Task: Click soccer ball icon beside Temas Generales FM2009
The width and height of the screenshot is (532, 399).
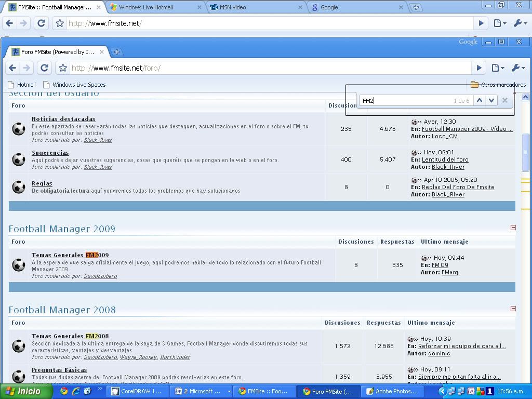Action: pyautogui.click(x=19, y=265)
